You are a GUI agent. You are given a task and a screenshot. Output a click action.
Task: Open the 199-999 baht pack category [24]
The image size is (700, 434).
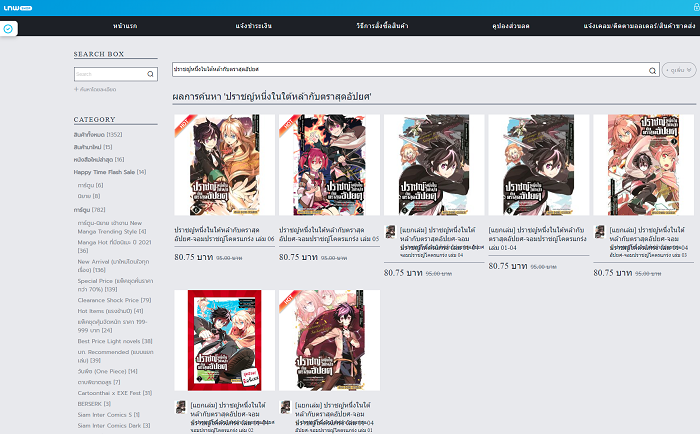(x=112, y=326)
